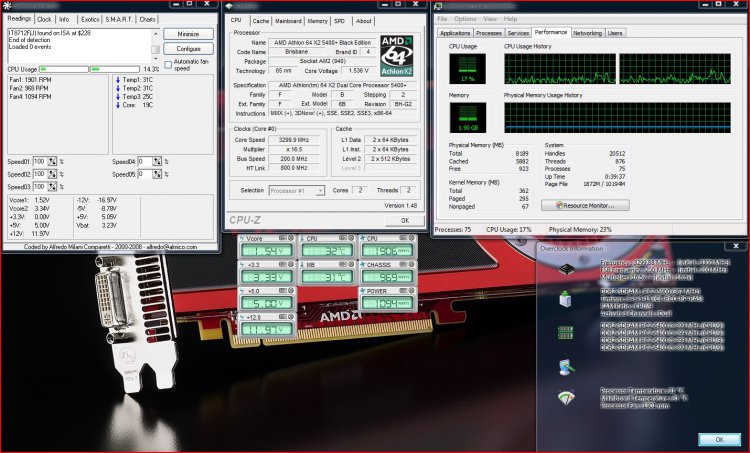Open the Processes tab in Task Manager
This screenshot has width=750, height=453.
point(488,33)
